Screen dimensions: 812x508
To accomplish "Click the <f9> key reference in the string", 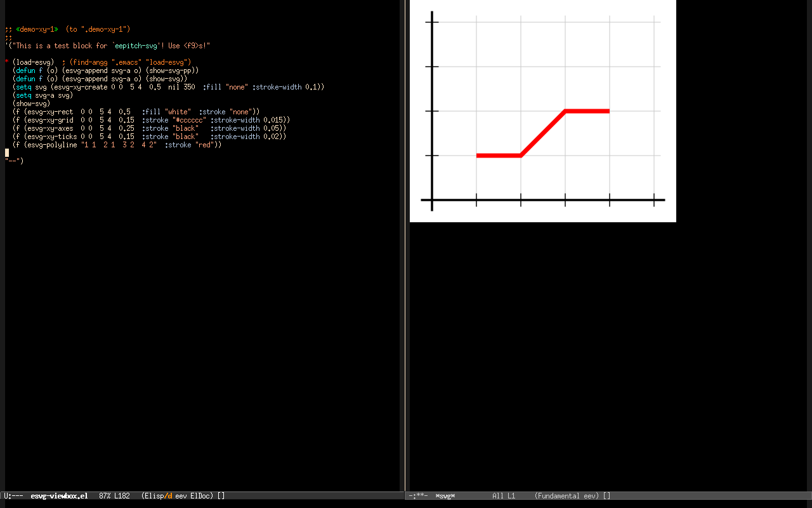I will click(191, 46).
